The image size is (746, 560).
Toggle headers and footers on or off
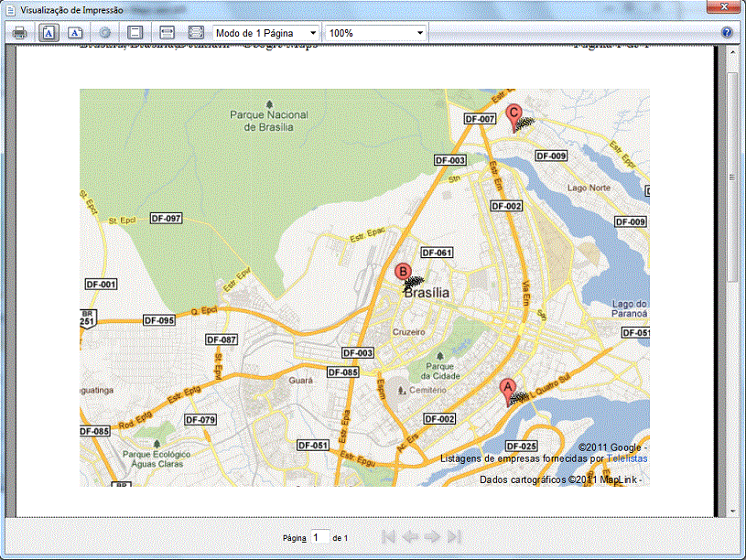[x=135, y=33]
